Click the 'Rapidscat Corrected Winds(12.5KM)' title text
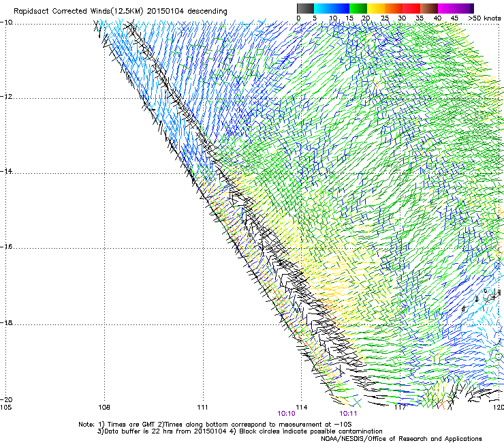Image resolution: width=504 pixels, height=443 pixels. point(78,12)
